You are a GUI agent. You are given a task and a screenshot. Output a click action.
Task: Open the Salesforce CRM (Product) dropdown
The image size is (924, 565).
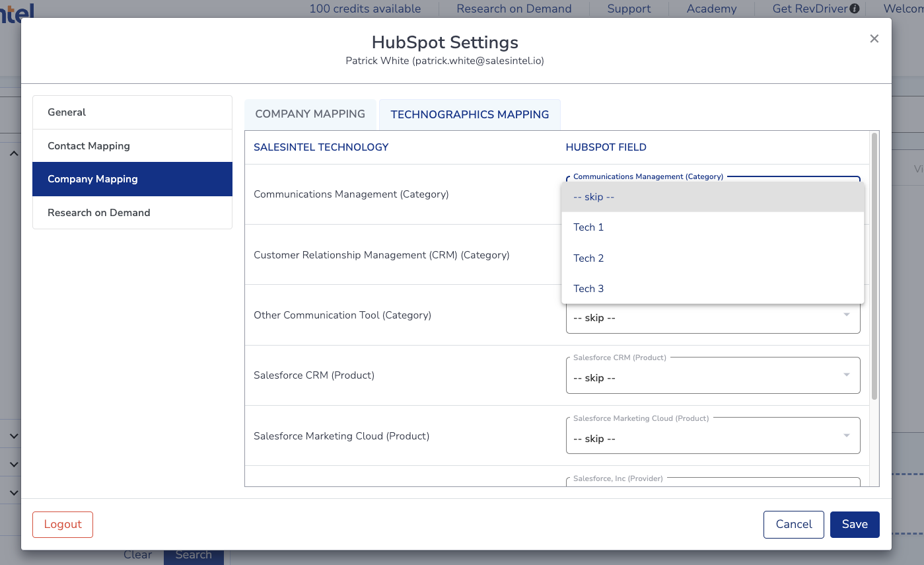[713, 375]
